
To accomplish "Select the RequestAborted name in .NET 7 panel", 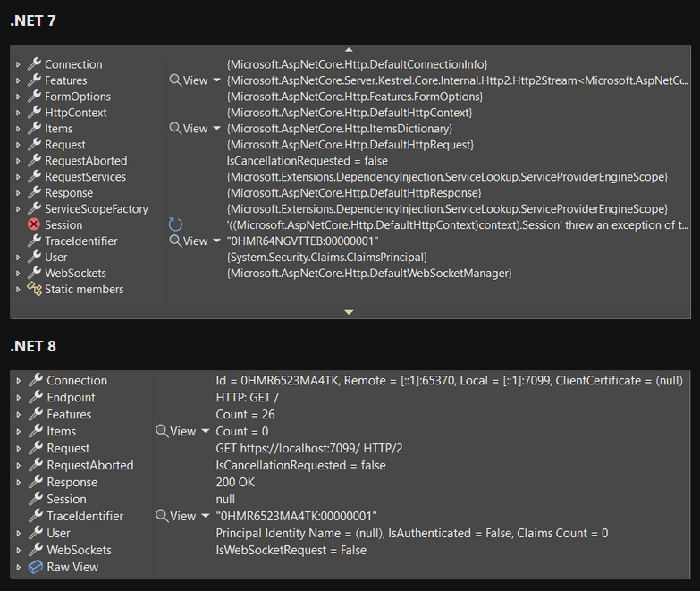I will (86, 161).
